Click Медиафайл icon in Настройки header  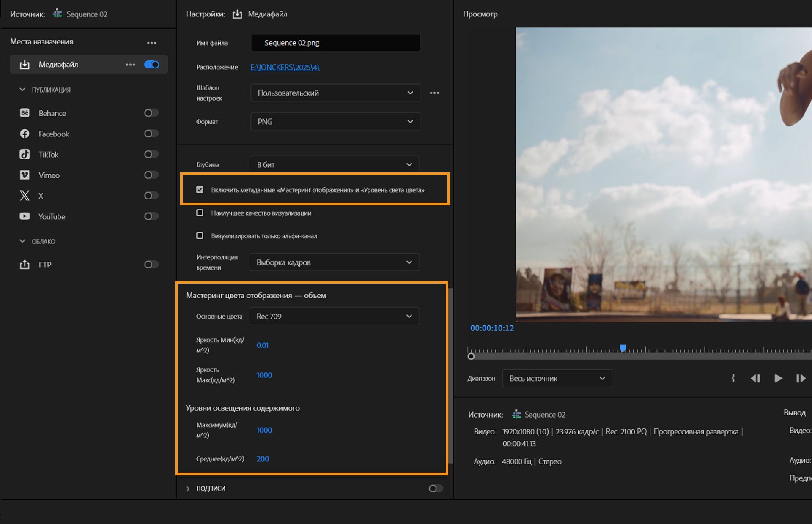click(237, 14)
